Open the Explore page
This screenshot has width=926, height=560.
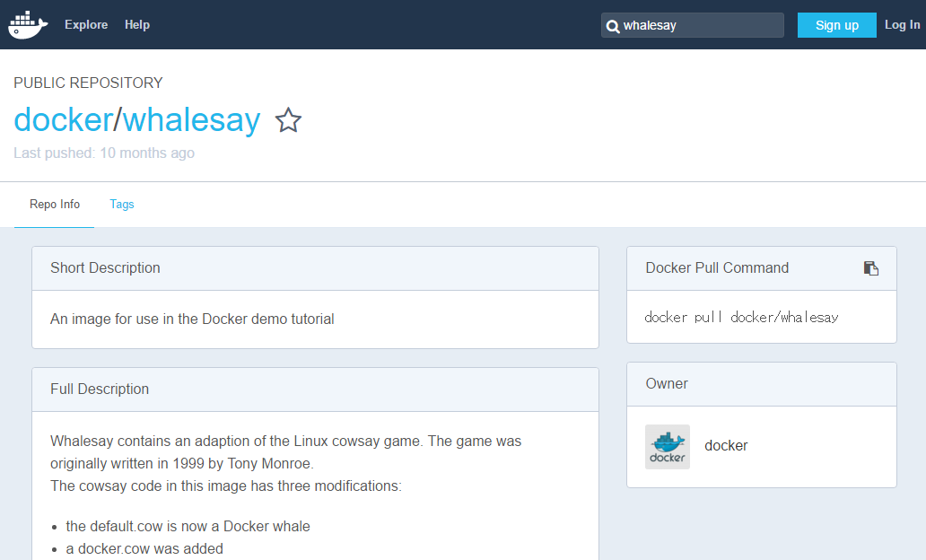click(x=86, y=25)
